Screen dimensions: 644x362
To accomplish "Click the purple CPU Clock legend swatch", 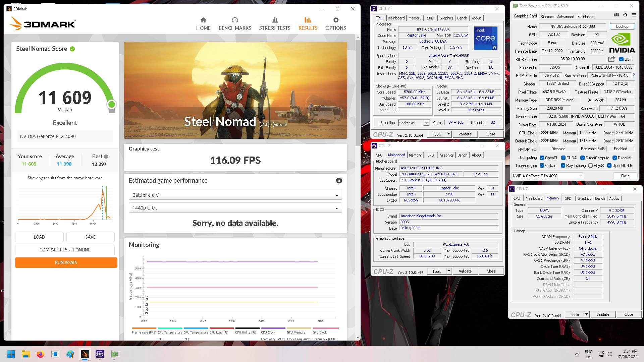I will point(273,328).
